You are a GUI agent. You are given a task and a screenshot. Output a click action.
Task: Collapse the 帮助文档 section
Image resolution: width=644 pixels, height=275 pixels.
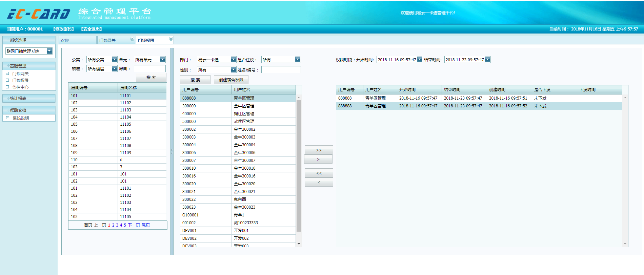point(29,110)
